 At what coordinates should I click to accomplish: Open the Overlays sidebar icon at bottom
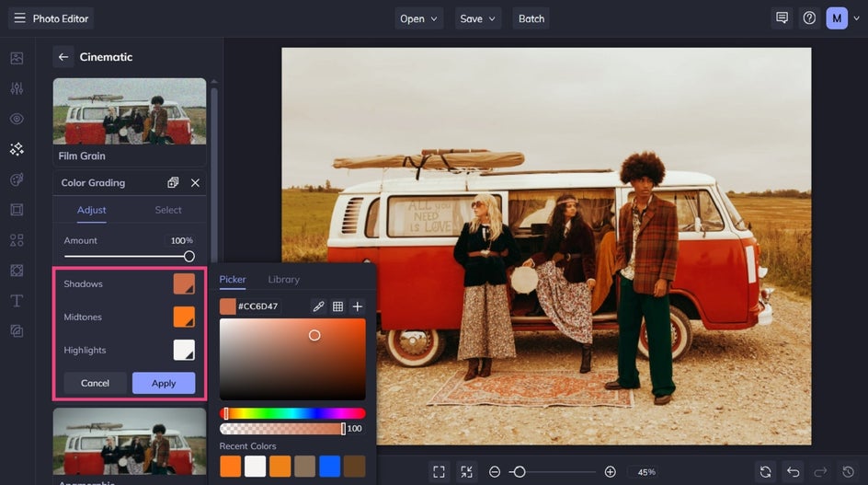coord(17,331)
